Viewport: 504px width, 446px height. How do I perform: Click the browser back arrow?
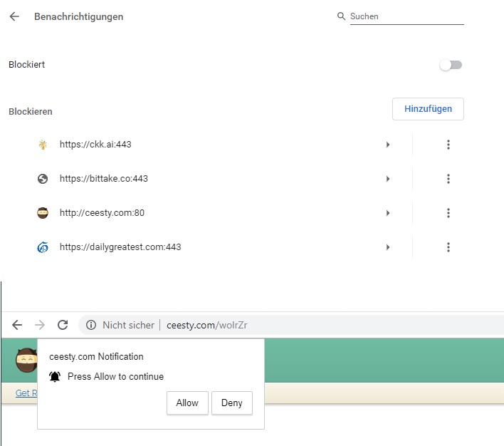point(17,325)
